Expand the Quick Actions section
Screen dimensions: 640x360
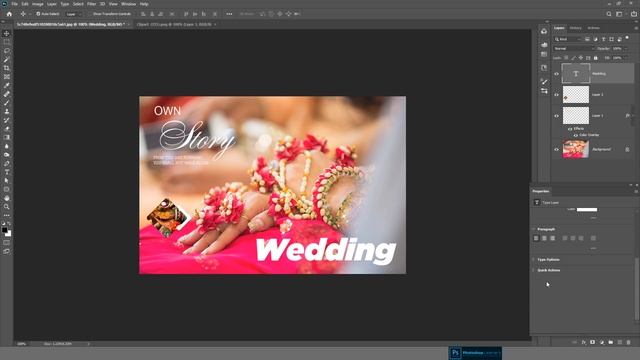[533, 270]
